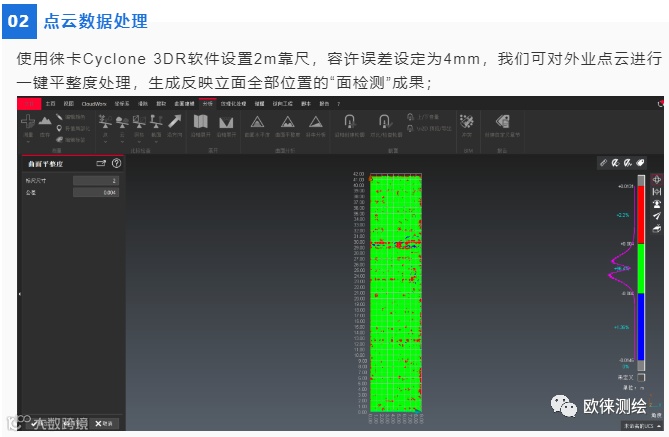Click the bottom box icon on the right sidebar
Viewport: 669px width, 437px height.
[657, 229]
